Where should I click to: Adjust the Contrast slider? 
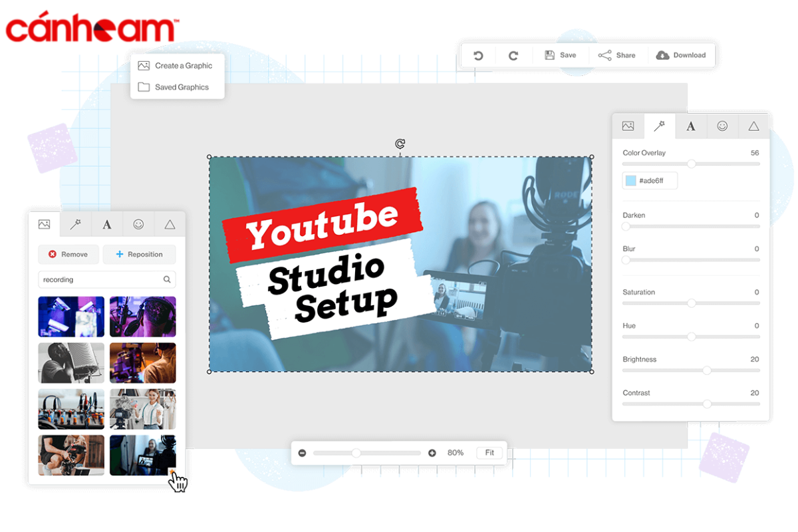(691, 404)
